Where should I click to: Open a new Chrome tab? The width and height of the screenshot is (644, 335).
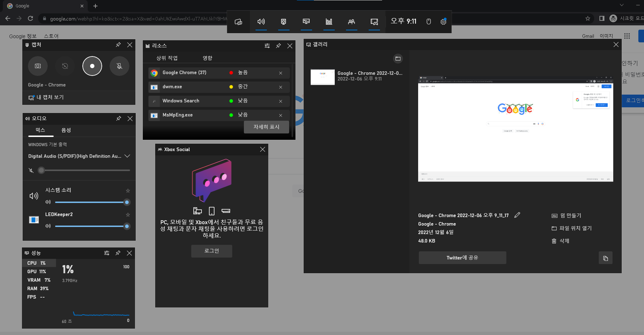[95, 6]
